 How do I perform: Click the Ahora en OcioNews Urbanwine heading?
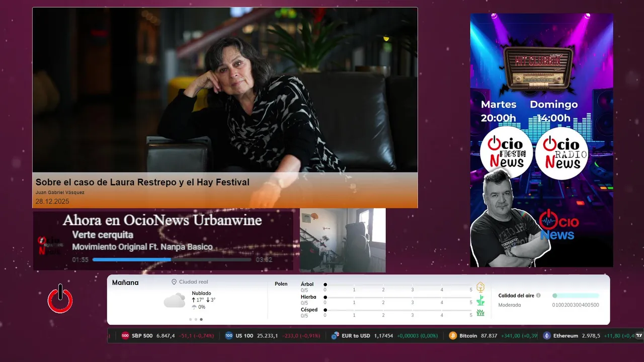(163, 220)
